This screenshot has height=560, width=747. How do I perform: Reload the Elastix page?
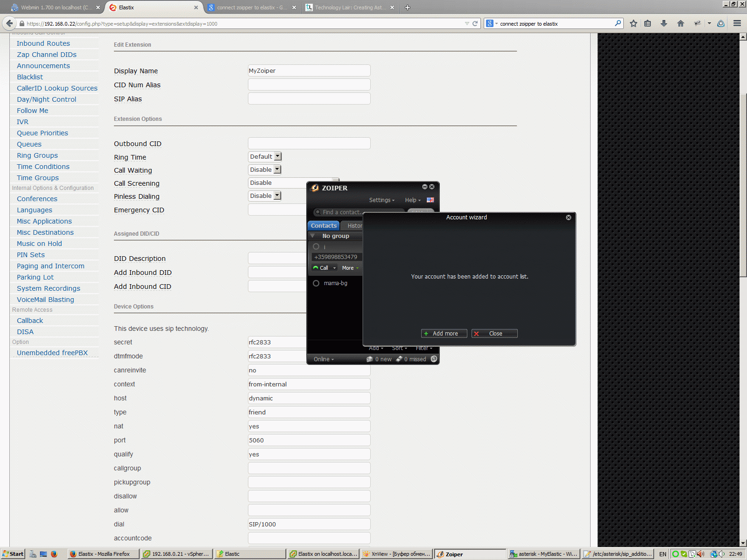[475, 23]
